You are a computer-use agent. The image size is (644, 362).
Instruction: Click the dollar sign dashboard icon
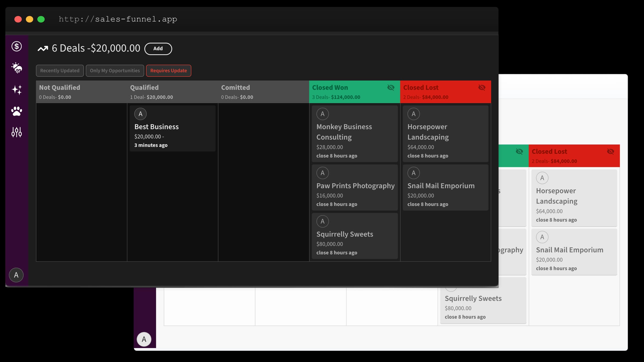coord(17,46)
